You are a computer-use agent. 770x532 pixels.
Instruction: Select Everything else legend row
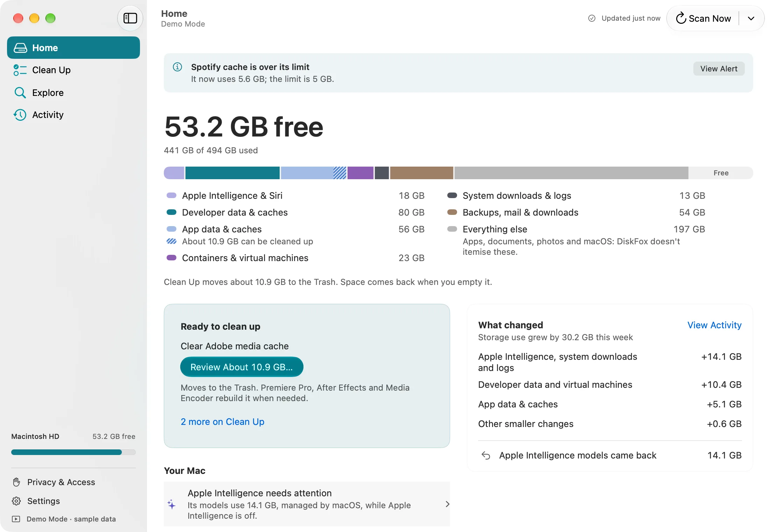[x=576, y=240]
